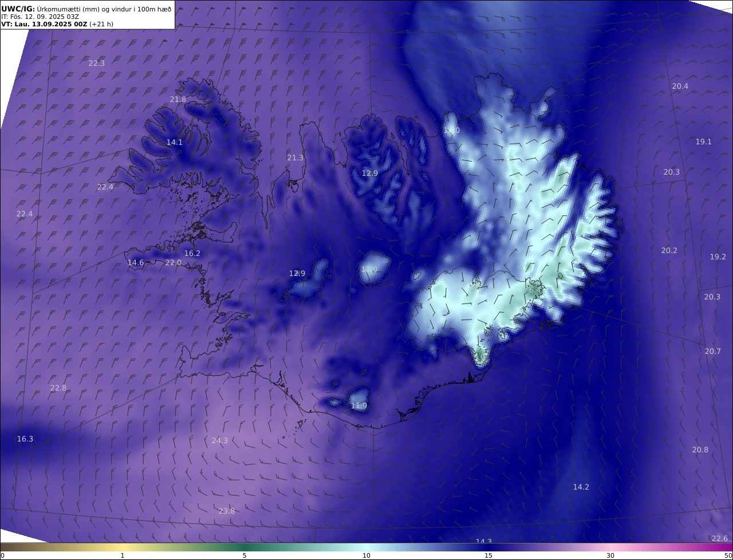733x560 pixels.
Task: Click the 24.3 value label
Action: click(220, 440)
